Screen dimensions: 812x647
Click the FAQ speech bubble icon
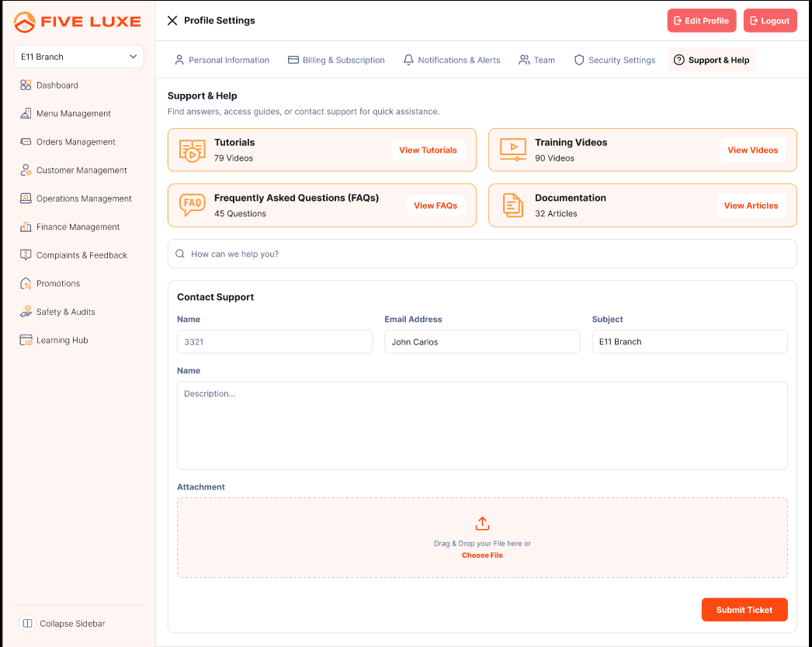[x=192, y=205]
